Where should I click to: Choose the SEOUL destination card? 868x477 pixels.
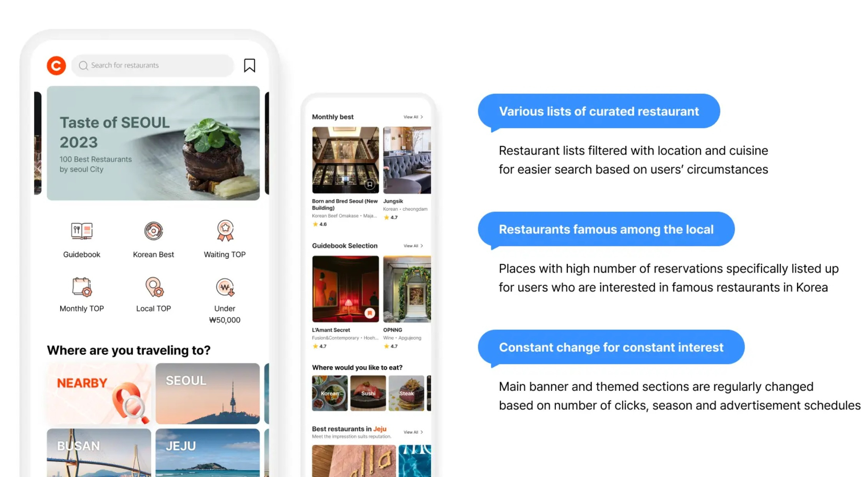207,393
